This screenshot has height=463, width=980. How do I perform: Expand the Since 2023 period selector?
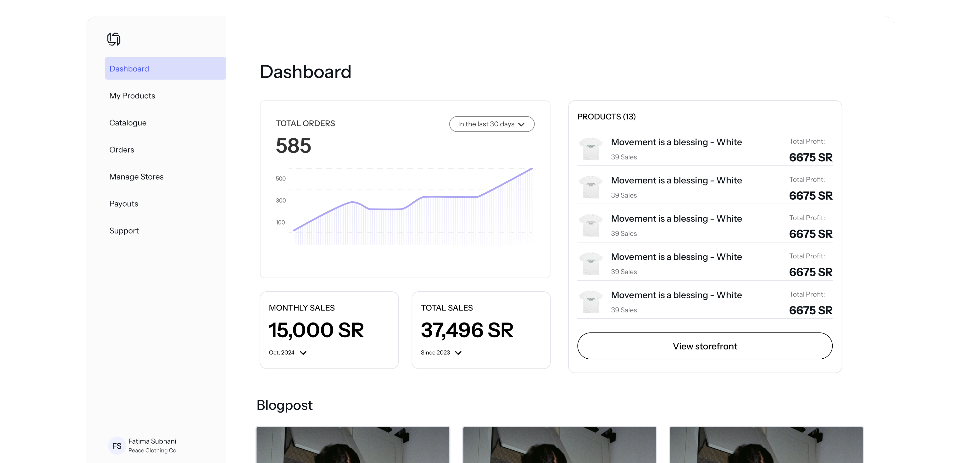point(436,353)
